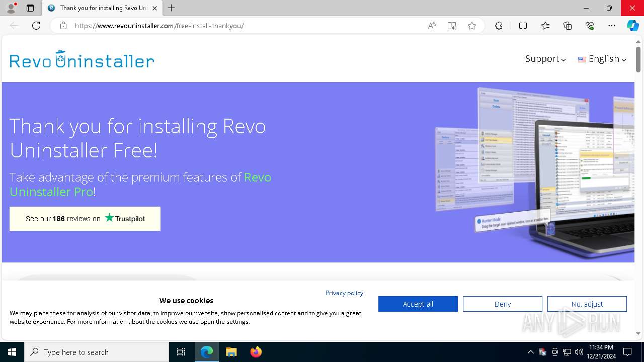Click the Deny cookies button
Image resolution: width=644 pixels, height=362 pixels.
[503, 304]
